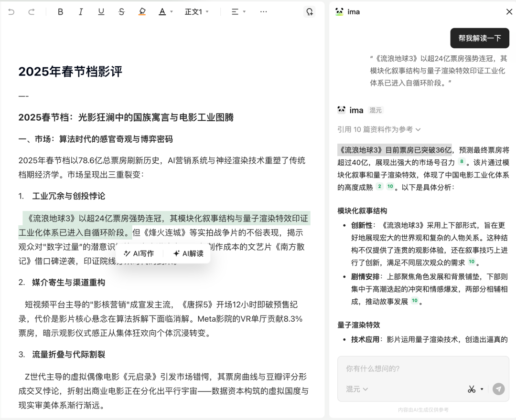Click the undo arrow icon
The width and height of the screenshot is (516, 420).
tap(11, 11)
